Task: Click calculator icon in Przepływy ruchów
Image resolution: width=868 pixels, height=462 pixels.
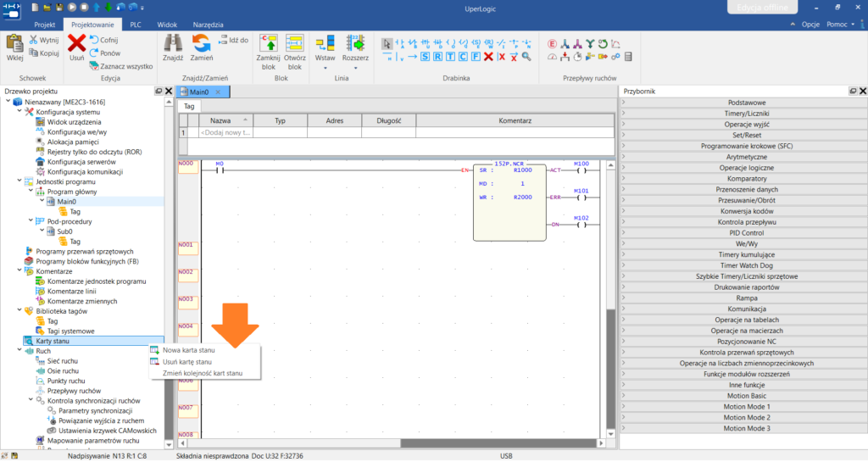Action: click(x=628, y=57)
